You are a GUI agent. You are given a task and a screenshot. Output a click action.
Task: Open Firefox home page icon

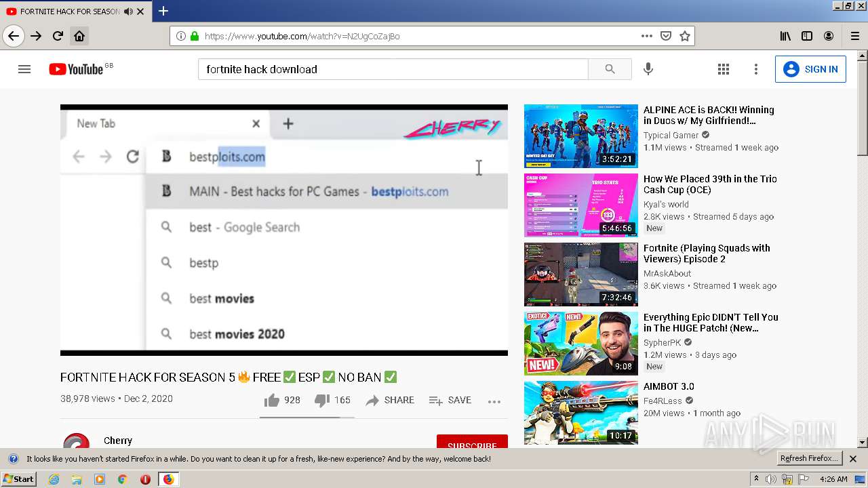point(79,36)
